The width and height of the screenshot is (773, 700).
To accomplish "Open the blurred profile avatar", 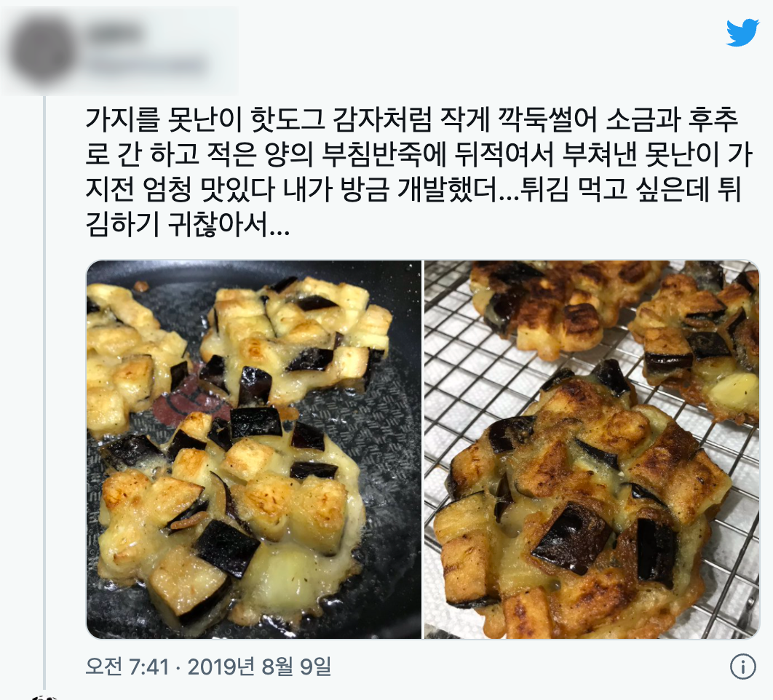I will 44,51.
